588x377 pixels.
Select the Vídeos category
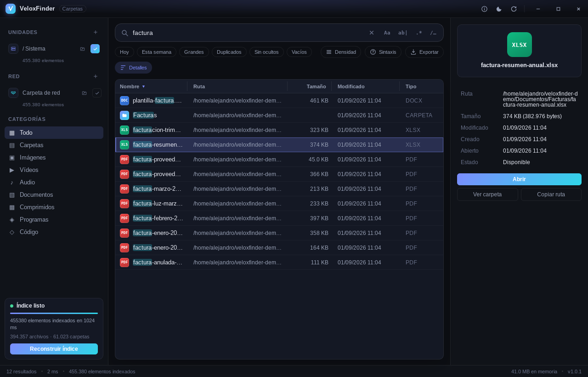pos(54,170)
